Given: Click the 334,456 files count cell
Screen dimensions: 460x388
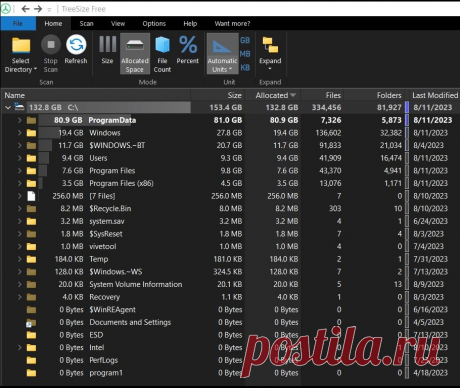Looking at the screenshot, I should pos(326,107).
